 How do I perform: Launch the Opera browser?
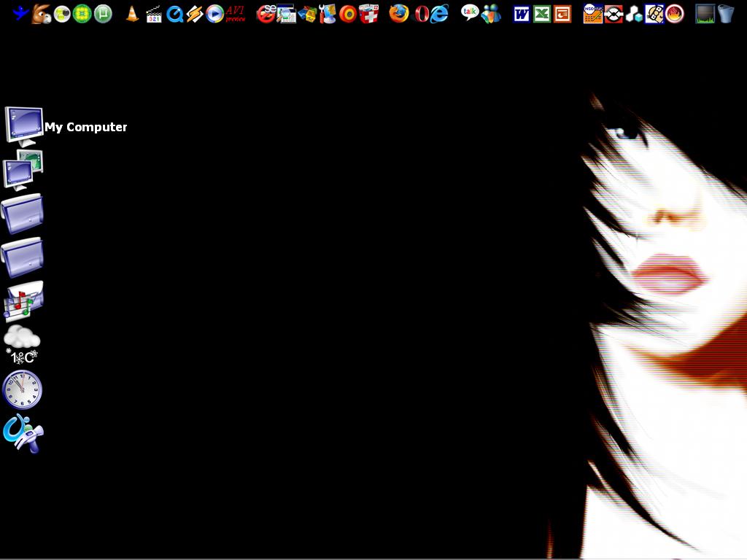(421, 14)
